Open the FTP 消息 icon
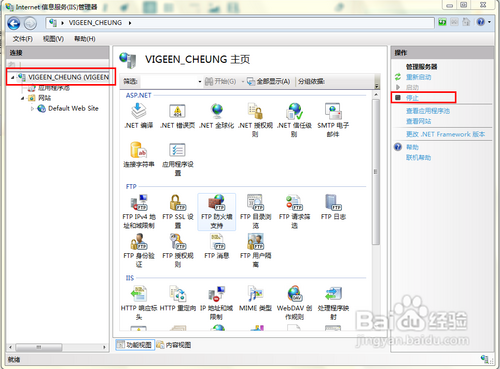This screenshot has width=500, height=369. pos(217,246)
